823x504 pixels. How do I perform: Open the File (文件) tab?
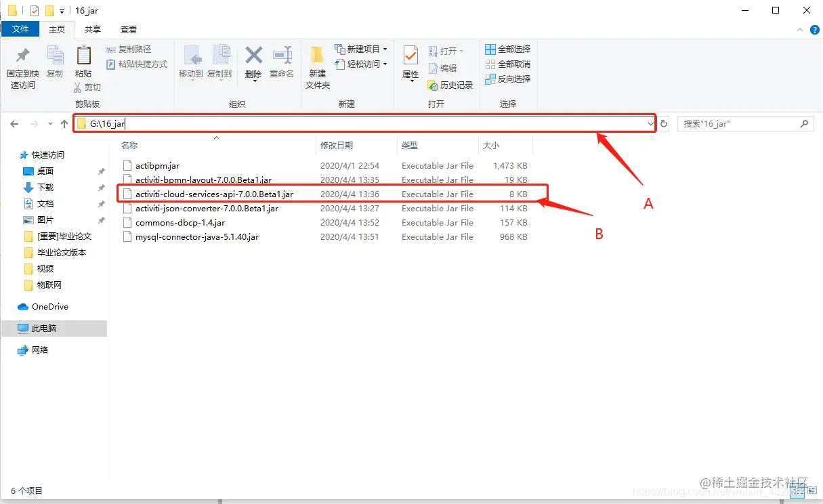[x=20, y=29]
